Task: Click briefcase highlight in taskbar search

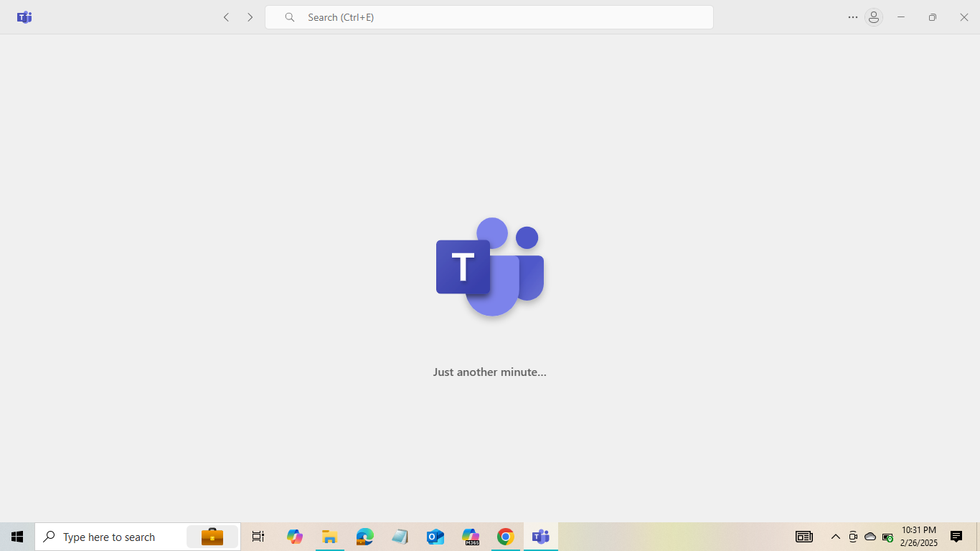Action: tap(212, 537)
